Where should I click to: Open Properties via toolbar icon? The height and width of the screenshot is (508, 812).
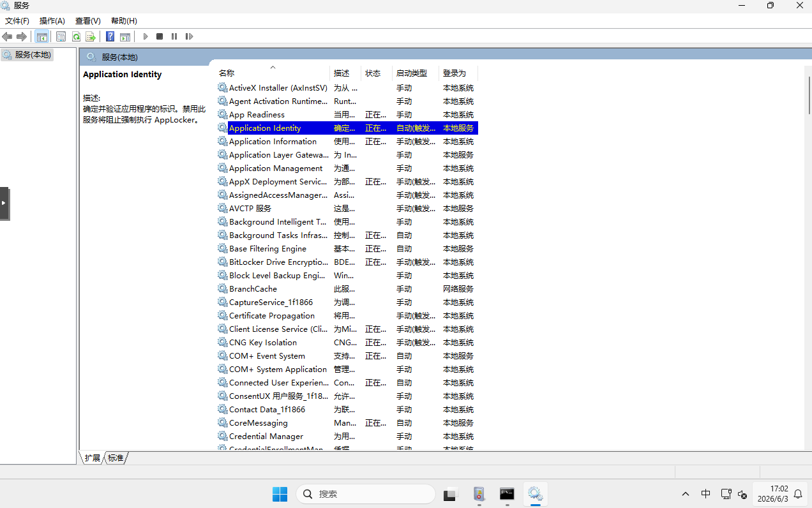click(x=61, y=36)
